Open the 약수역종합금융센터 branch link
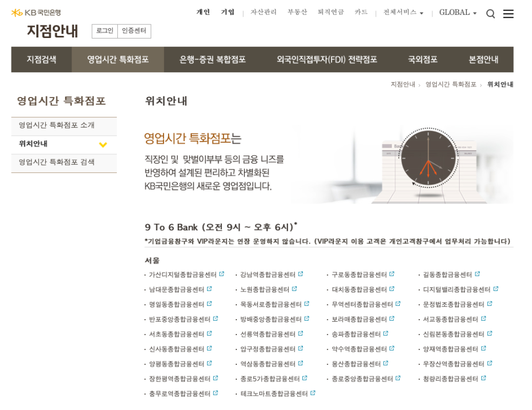Viewport: 532px width, 410px height. coord(359,349)
